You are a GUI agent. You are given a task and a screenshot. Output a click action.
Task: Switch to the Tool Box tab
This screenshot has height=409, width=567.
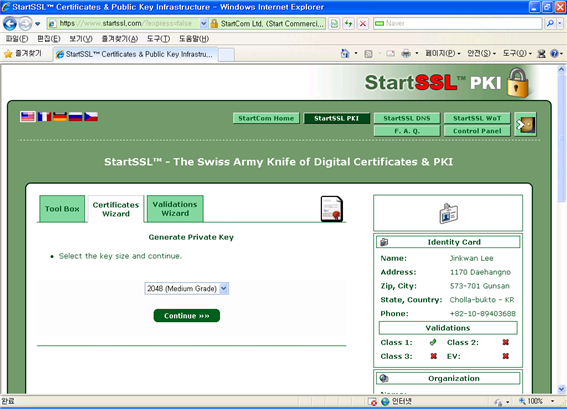click(x=62, y=209)
